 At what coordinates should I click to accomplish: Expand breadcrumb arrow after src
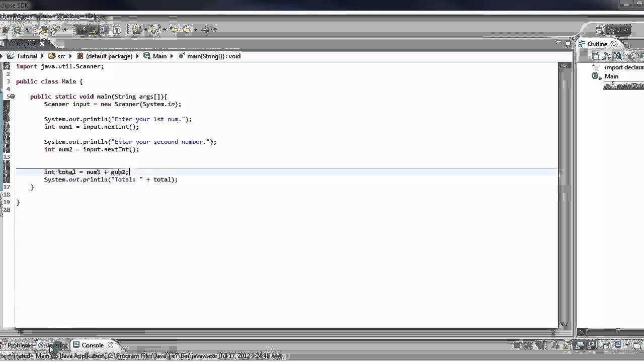click(x=70, y=56)
